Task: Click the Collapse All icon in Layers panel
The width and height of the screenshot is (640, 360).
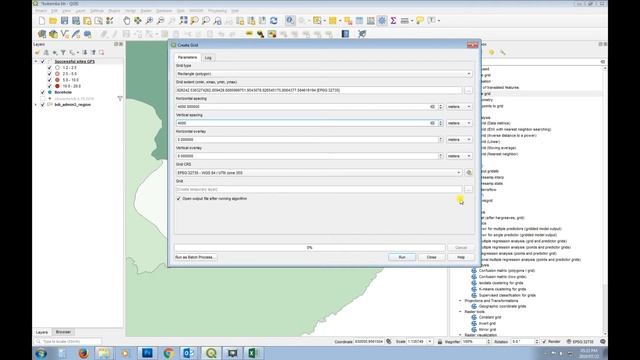Action: pyautogui.click(x=93, y=52)
